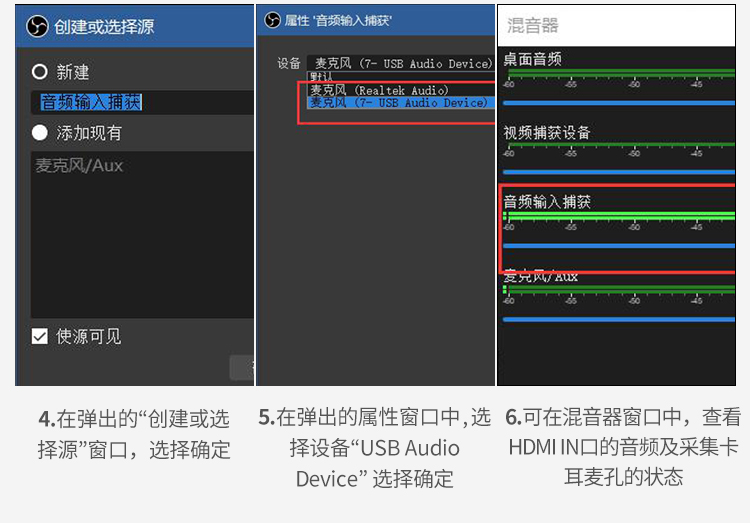Click the 桌面音频 mixer channel label
750x523 pixels.
532,59
